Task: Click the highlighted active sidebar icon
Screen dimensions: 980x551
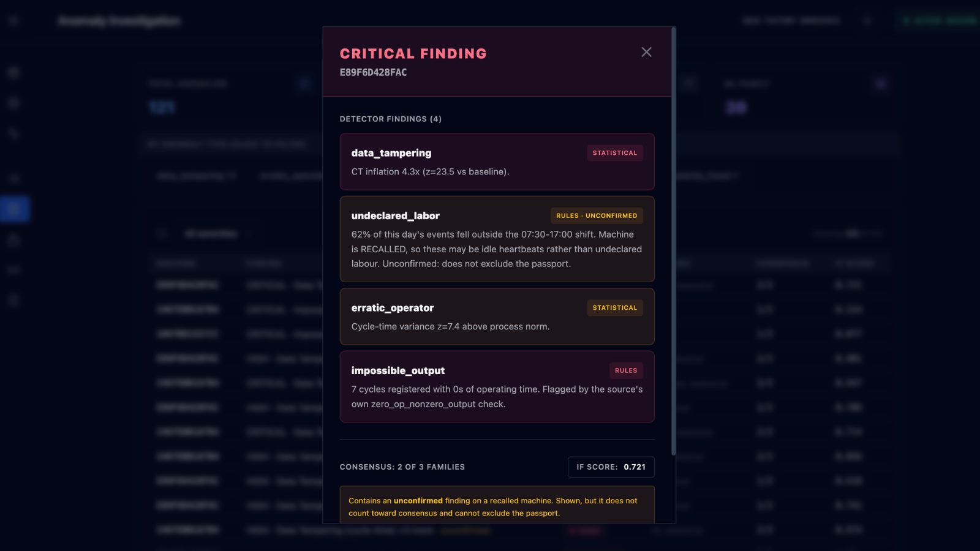Action: tap(15, 209)
